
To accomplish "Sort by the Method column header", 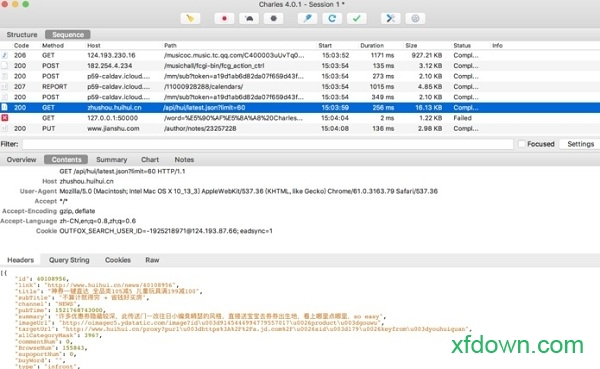I will point(53,46).
